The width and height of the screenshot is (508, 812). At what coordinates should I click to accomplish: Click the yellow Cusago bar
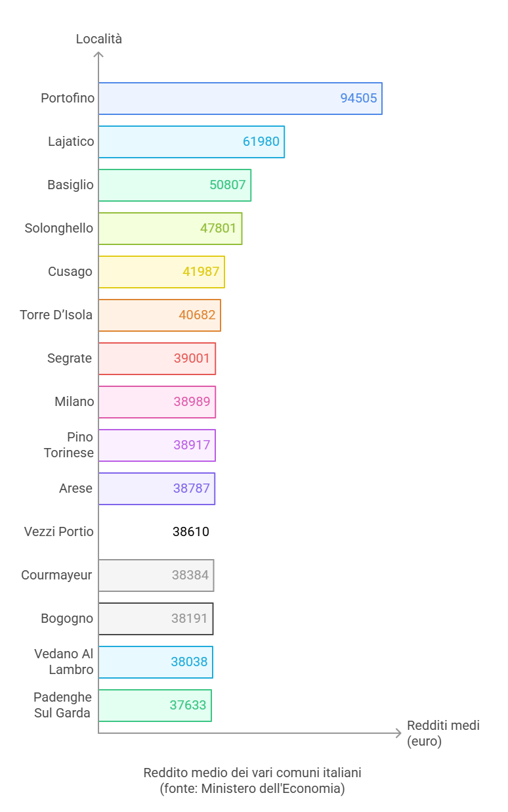pos(161,272)
